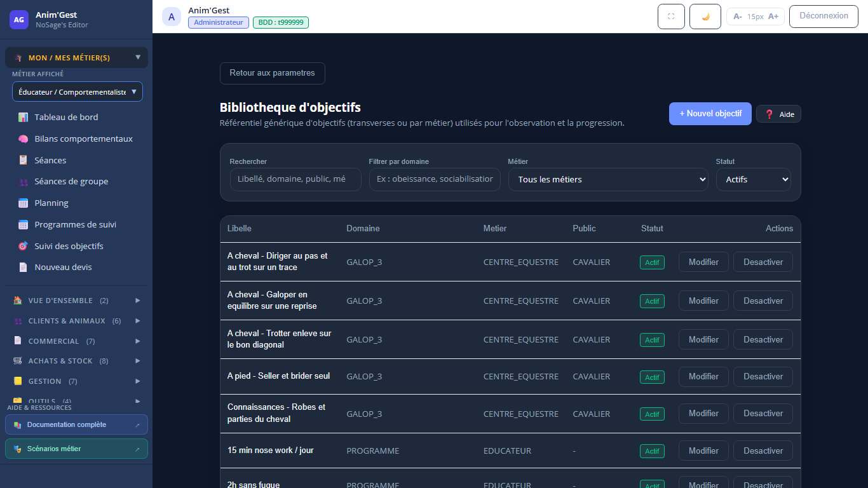This screenshot has height=488, width=868.
Task: Click the question mark Aide icon
Action: point(769,114)
